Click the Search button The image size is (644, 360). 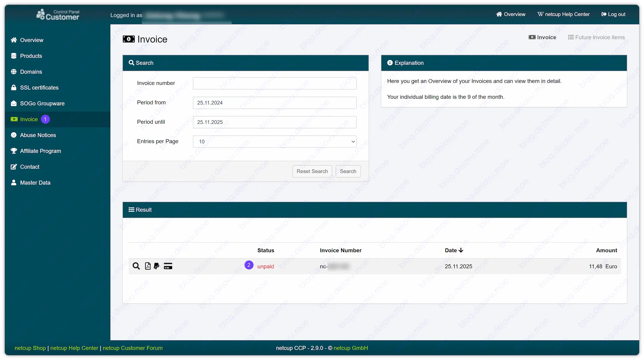(x=348, y=171)
